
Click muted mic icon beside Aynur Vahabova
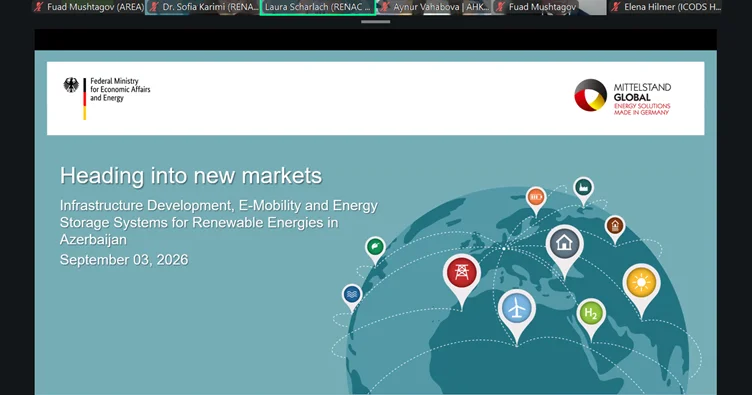click(385, 7)
